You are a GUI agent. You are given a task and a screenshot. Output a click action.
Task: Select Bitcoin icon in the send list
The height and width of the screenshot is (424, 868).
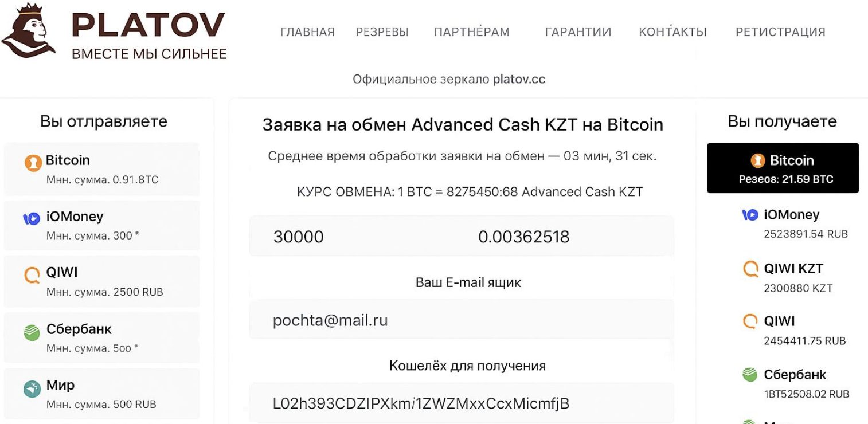33,163
